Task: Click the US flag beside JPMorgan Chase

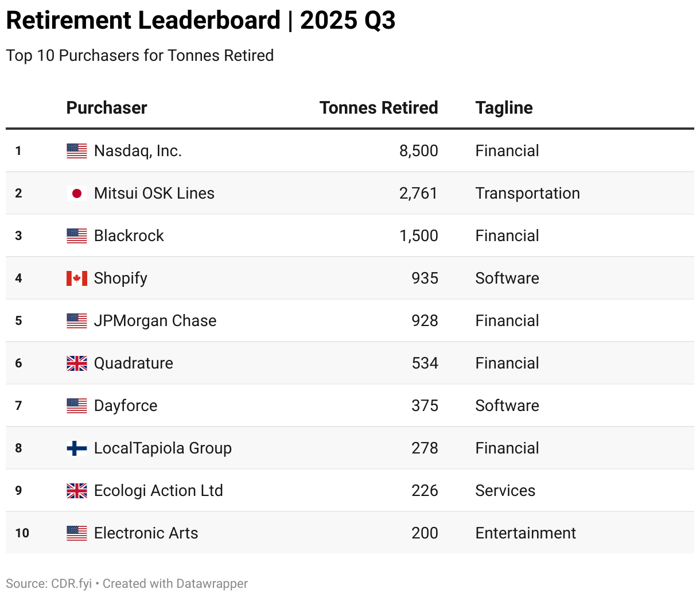Action: point(77,321)
